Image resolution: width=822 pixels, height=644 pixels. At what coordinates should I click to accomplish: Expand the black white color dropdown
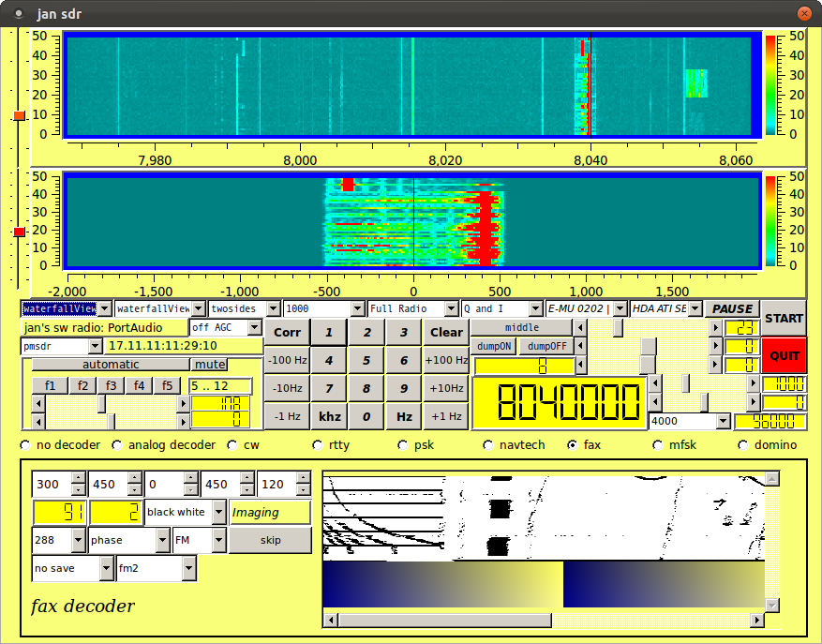coord(186,512)
